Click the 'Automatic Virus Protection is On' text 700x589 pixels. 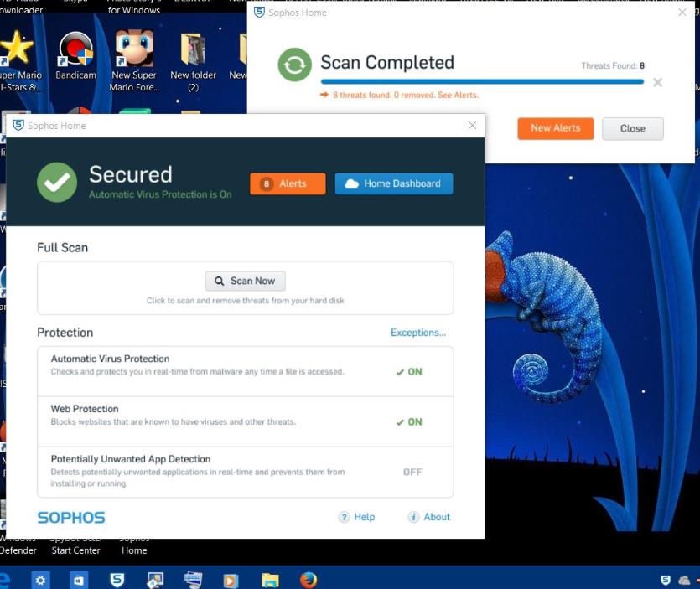click(x=160, y=194)
